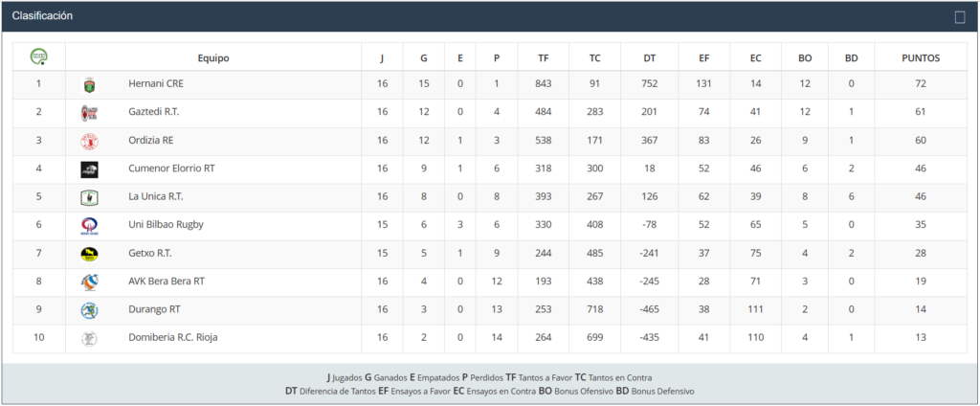
Task: Click the Hernani CRE team crest
Action: 89,85
